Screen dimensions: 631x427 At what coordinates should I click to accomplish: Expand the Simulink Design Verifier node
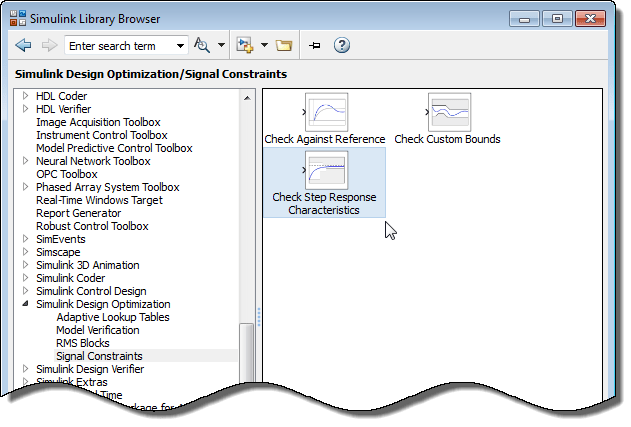click(25, 369)
